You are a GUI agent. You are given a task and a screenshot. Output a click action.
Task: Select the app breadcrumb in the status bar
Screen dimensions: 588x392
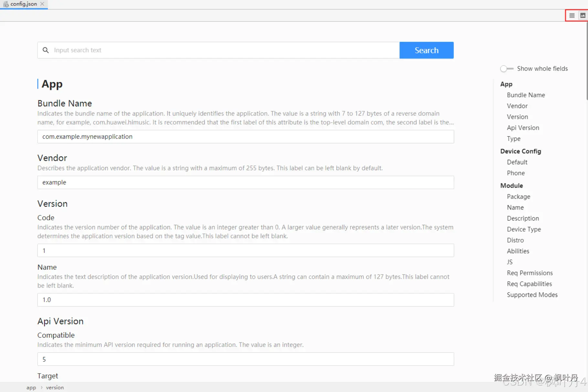pos(31,387)
